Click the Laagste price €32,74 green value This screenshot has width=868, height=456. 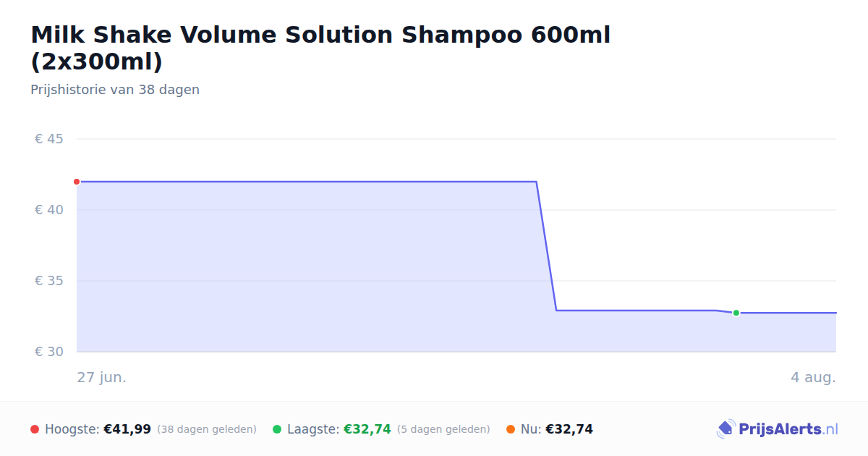(x=367, y=429)
